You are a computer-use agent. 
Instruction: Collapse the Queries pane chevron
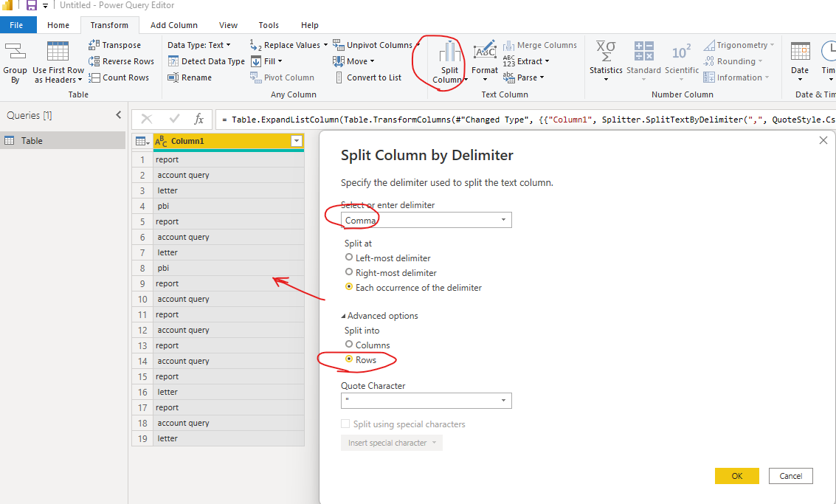pyautogui.click(x=118, y=114)
